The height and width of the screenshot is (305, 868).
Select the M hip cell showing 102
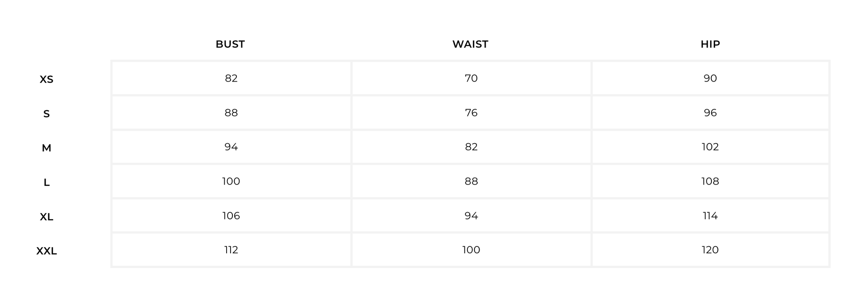click(x=710, y=147)
